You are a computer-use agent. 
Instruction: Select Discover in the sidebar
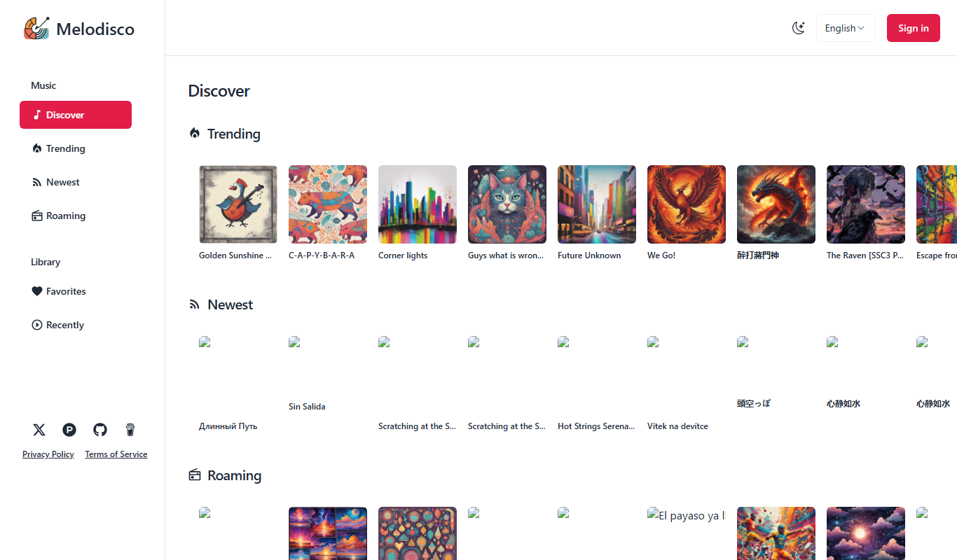click(x=76, y=115)
